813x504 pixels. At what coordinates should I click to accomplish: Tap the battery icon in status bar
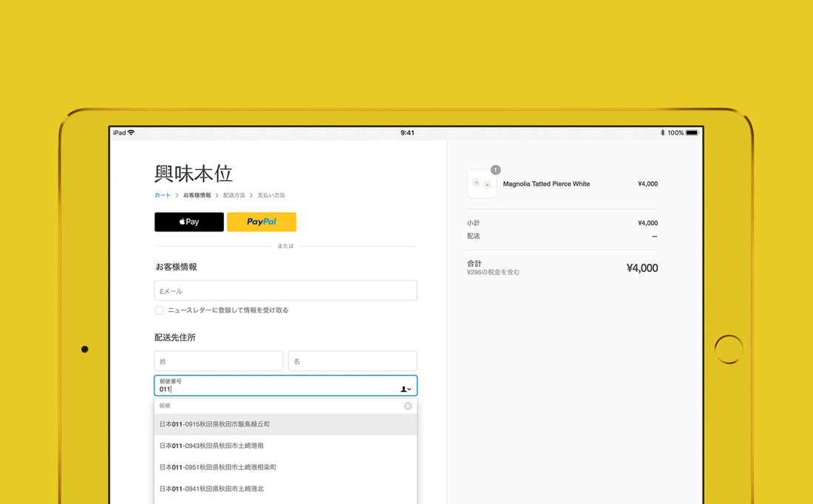692,133
